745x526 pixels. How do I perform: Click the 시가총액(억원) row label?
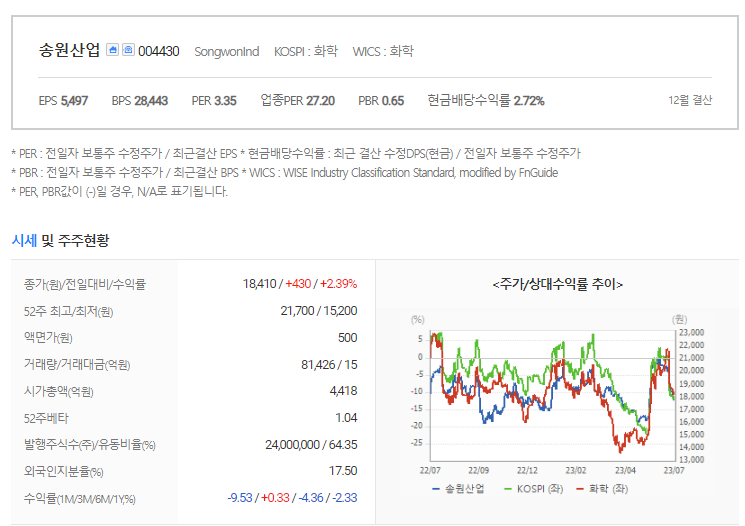[58, 392]
